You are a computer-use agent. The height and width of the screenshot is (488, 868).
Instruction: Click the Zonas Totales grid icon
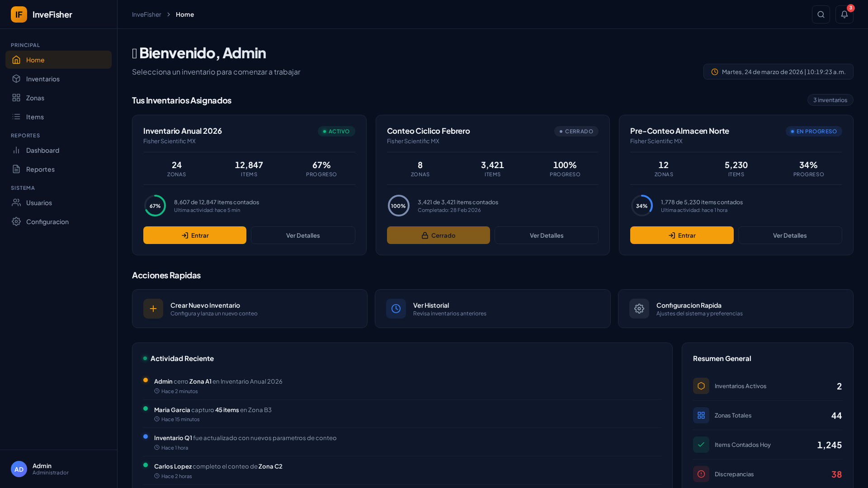(701, 415)
